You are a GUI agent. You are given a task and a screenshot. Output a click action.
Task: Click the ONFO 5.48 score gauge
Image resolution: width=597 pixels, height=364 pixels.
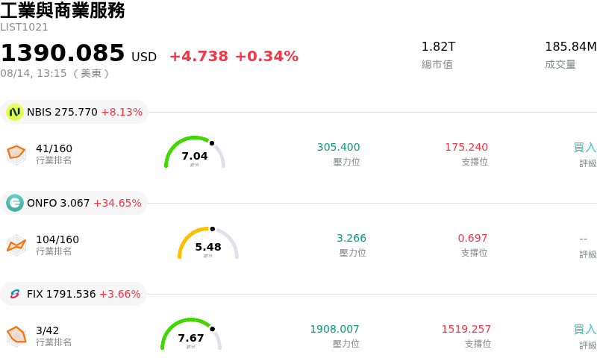tap(208, 243)
